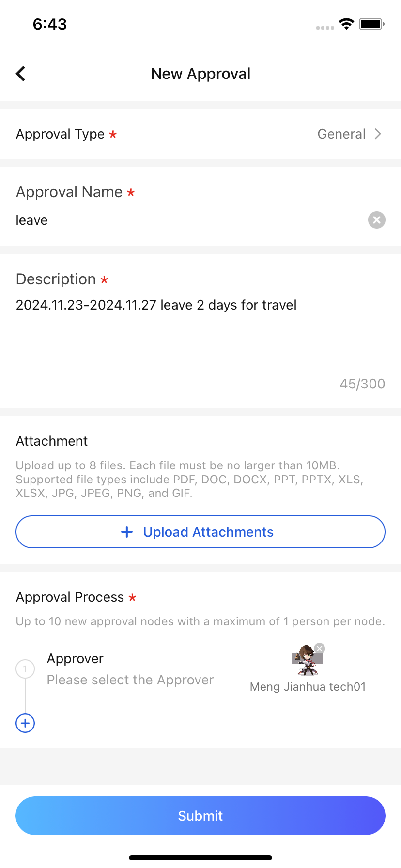
Task: Add a new approval node
Action: coord(25,723)
